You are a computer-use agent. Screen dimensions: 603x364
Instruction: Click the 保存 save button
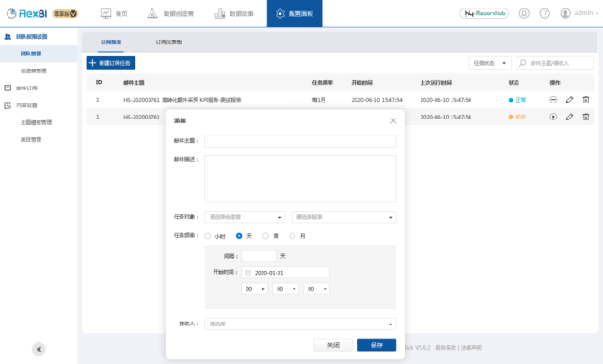[x=376, y=345]
